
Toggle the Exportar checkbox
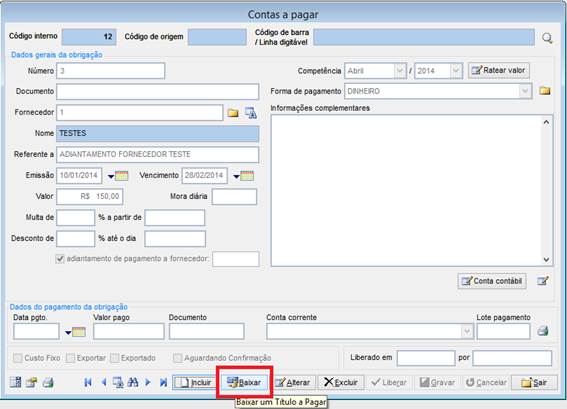[x=71, y=358]
